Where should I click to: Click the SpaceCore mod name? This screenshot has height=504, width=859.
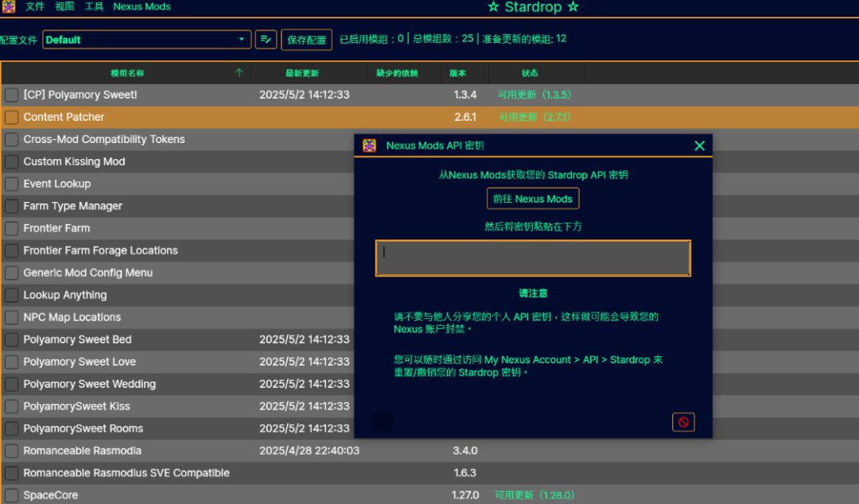pos(50,495)
